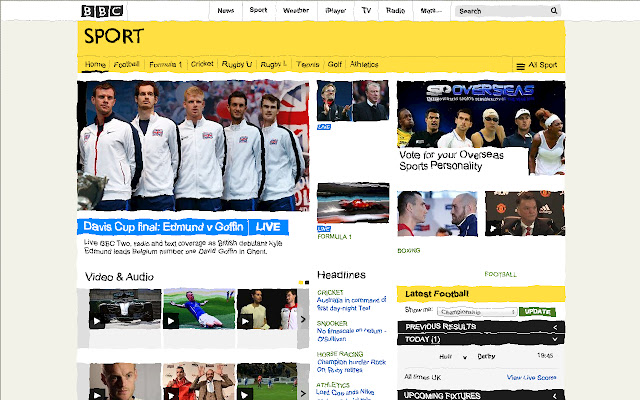Image resolution: width=640 pixels, height=400 pixels.
Task: Click the LIVE badge under managers photo
Action: (x=324, y=127)
